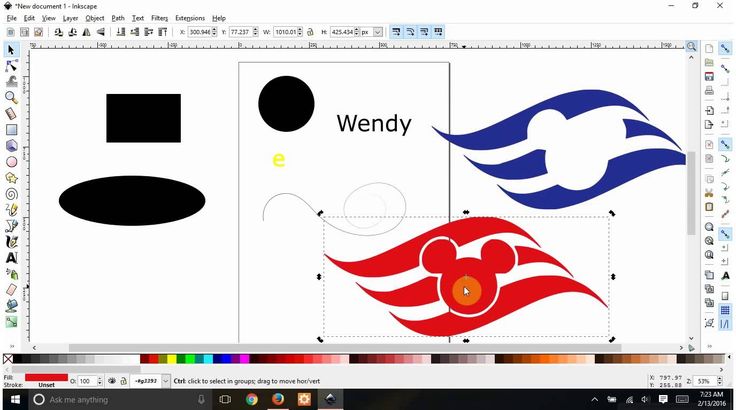
Task: Click the red Fill indicator swatch
Action: 46,378
